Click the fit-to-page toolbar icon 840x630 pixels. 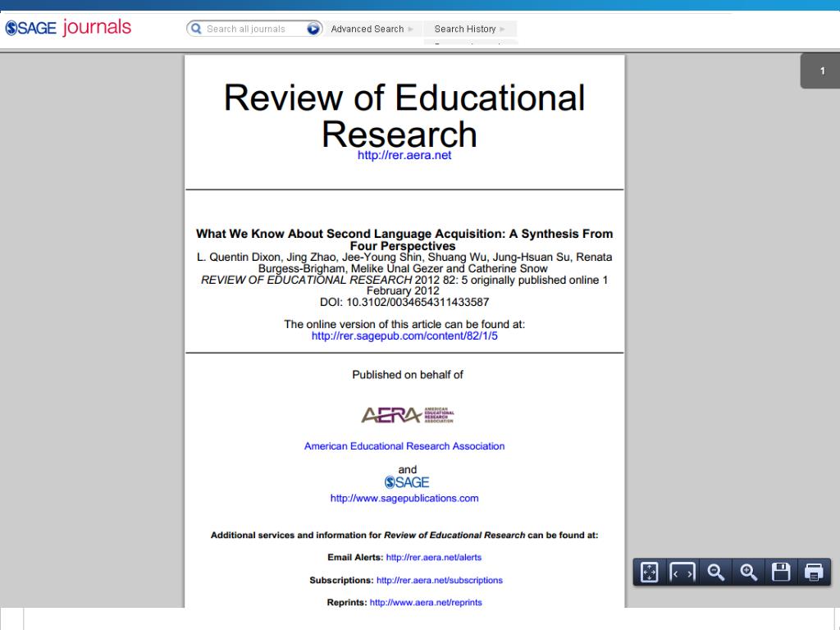[x=650, y=572]
